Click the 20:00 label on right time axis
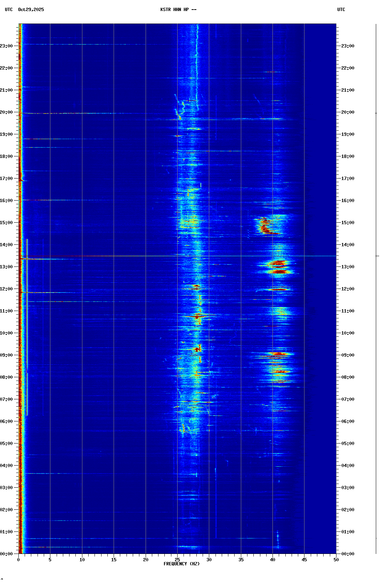The width and height of the screenshot is (392, 583). pyautogui.click(x=348, y=112)
